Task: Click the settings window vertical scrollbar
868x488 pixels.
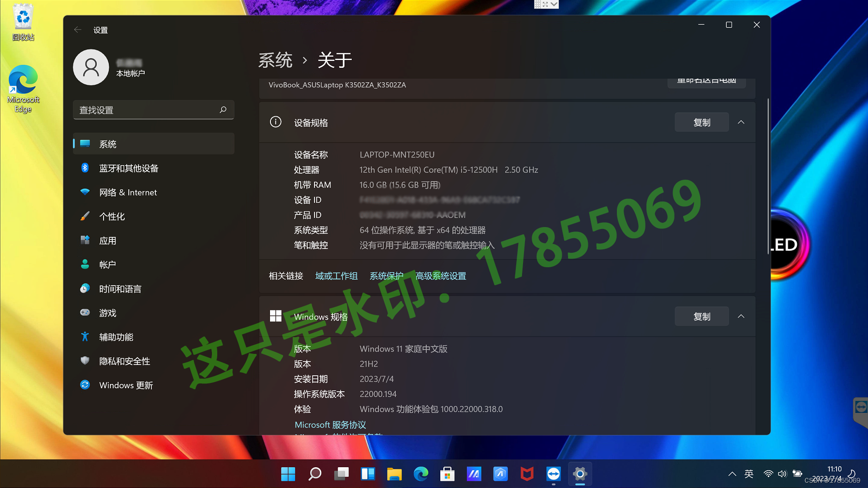Action: pos(768,176)
